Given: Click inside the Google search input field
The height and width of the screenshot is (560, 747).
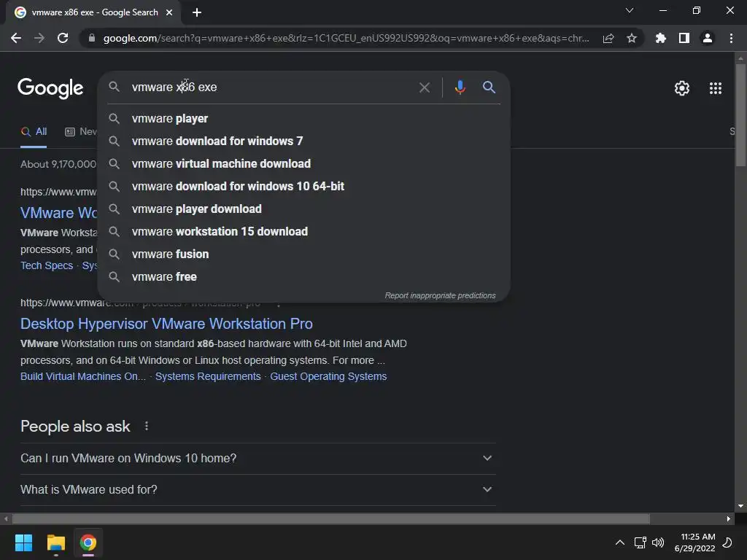Looking at the screenshot, I should [x=271, y=87].
